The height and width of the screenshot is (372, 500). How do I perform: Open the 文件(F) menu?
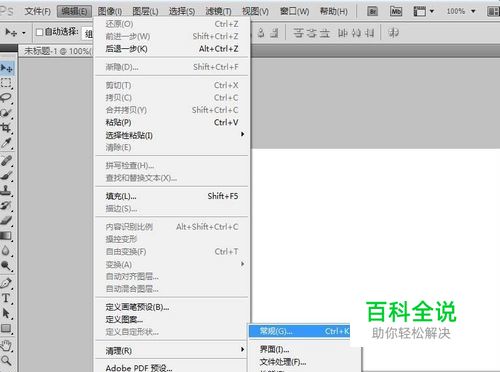pyautogui.click(x=38, y=12)
